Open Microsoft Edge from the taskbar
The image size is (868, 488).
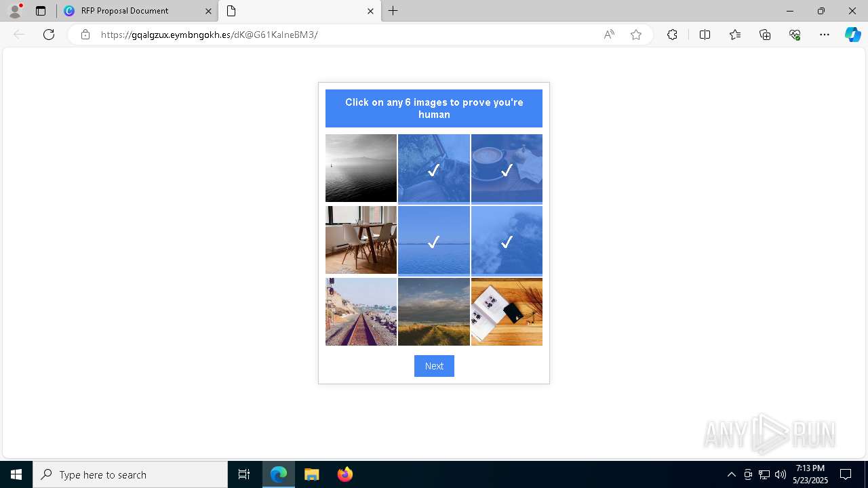click(279, 474)
